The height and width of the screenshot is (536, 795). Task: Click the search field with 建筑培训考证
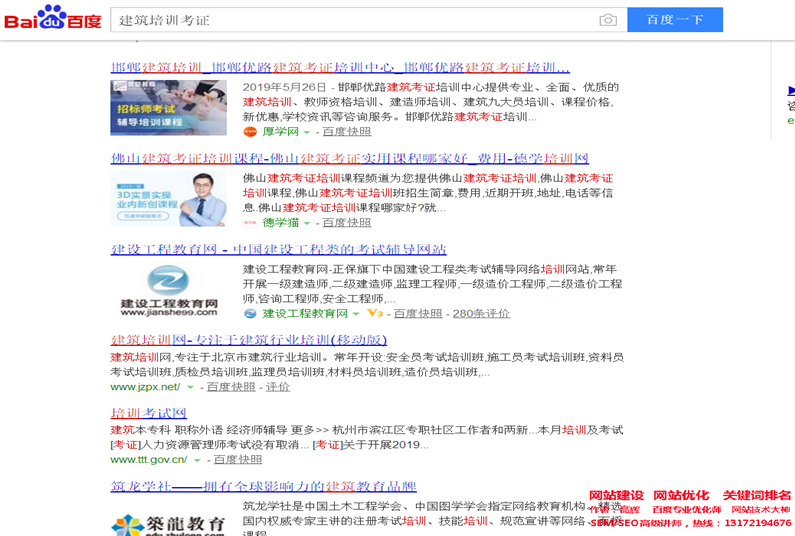[x=355, y=20]
